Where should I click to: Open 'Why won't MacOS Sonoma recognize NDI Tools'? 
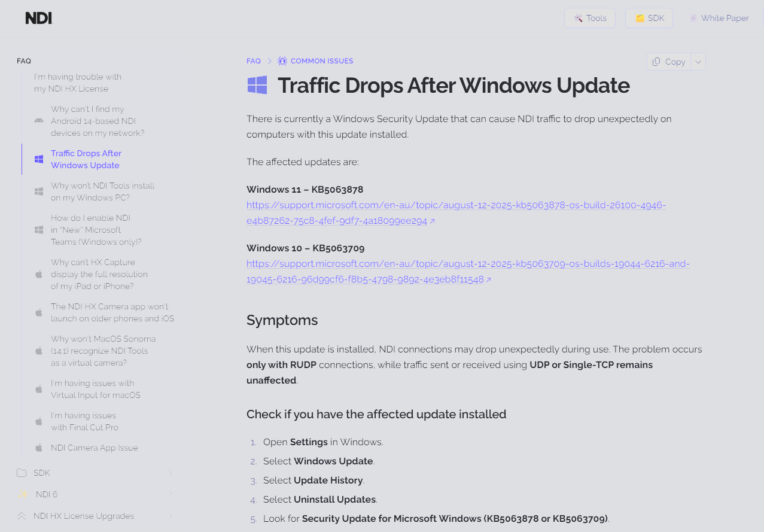[x=103, y=351]
